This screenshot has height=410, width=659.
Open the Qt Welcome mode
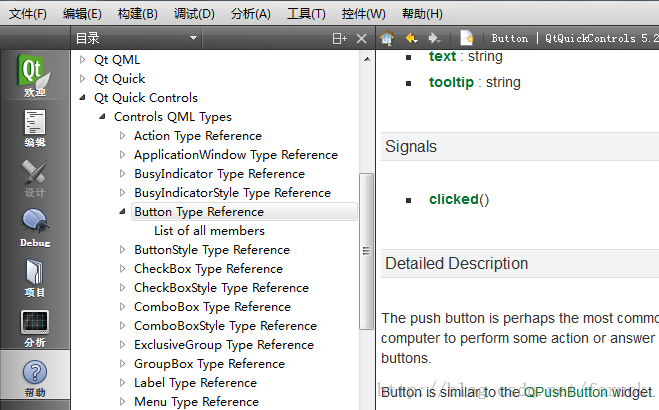click(34, 76)
